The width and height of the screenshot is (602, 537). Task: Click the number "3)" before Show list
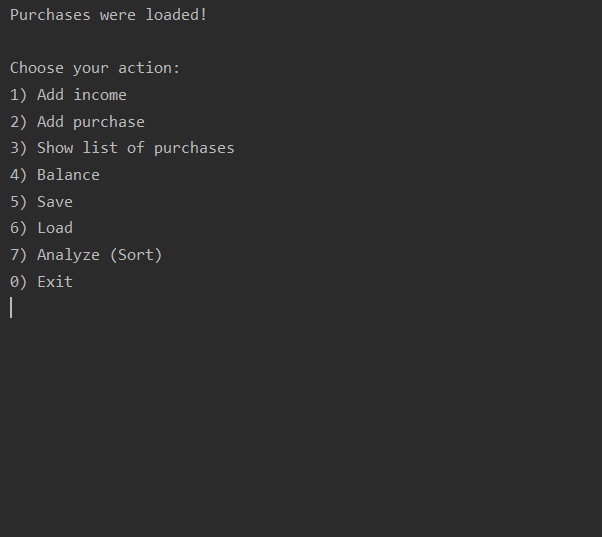tap(18, 148)
